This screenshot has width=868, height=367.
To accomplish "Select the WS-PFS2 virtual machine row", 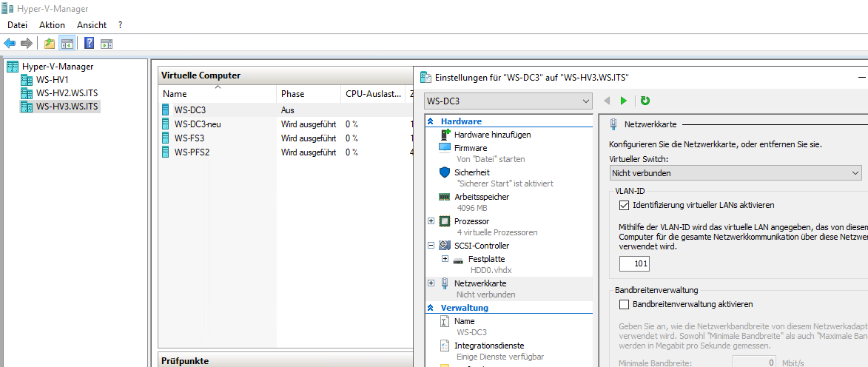I will tap(285, 152).
